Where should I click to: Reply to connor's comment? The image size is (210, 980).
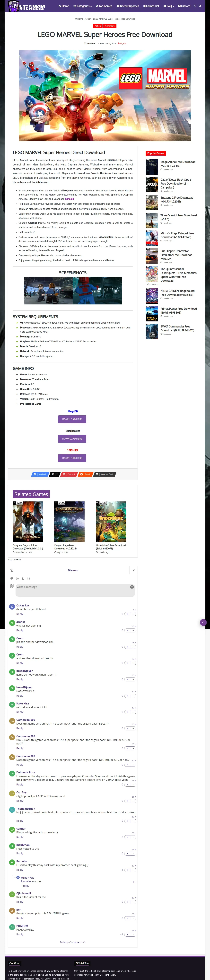(19, 837)
